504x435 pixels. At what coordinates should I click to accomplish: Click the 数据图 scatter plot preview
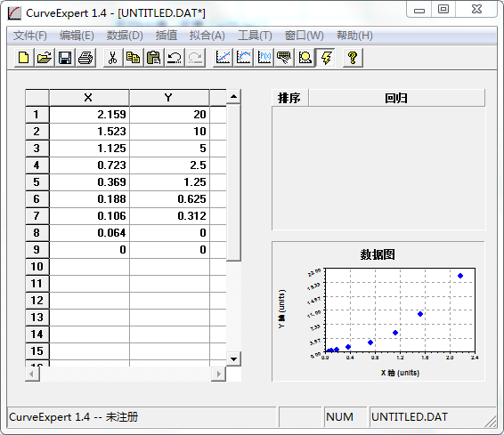[x=378, y=311]
